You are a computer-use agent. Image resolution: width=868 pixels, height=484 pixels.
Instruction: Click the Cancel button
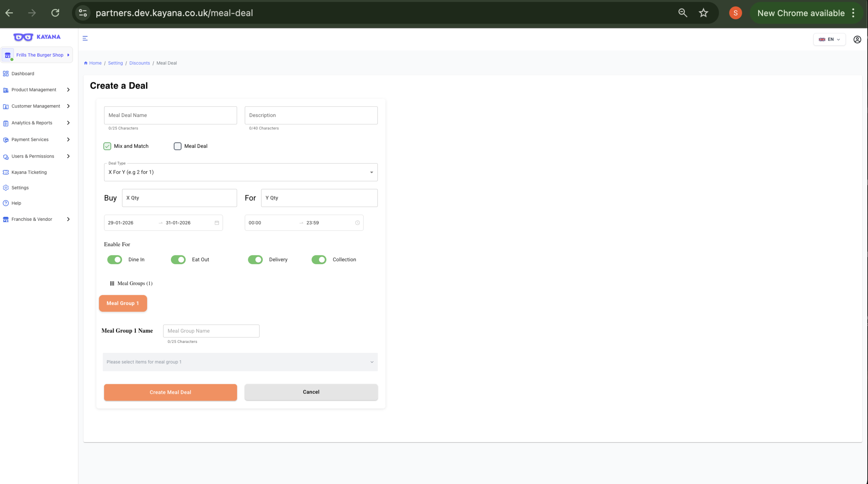tap(311, 392)
